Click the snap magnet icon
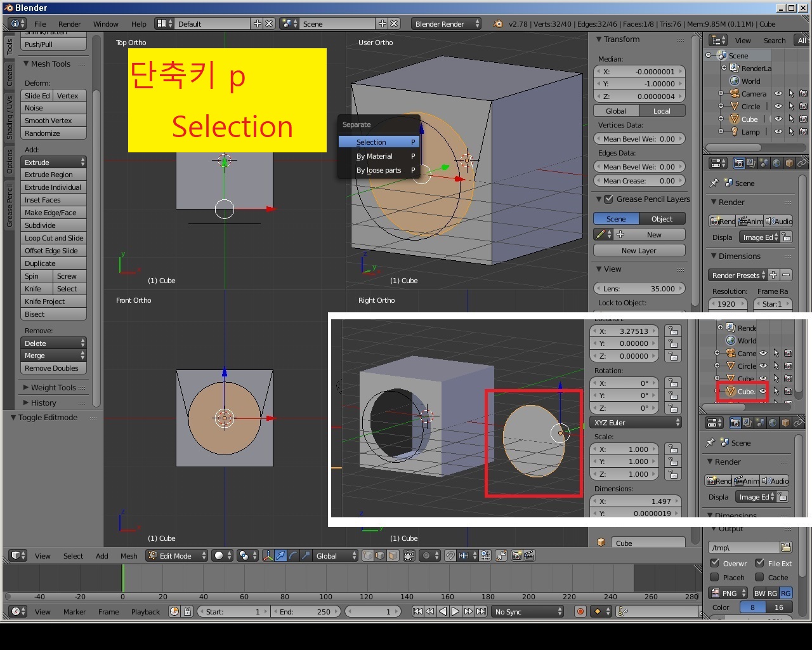812x650 pixels. tap(450, 555)
